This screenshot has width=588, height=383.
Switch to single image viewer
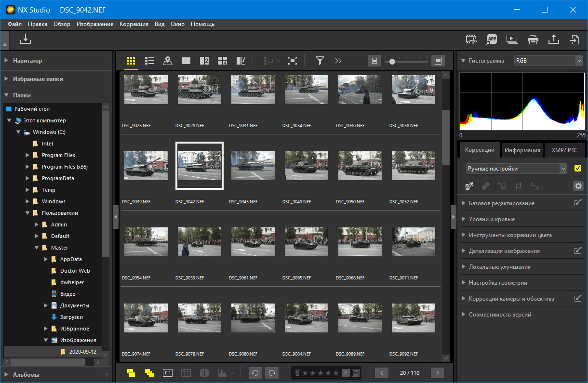pyautogui.click(x=186, y=61)
